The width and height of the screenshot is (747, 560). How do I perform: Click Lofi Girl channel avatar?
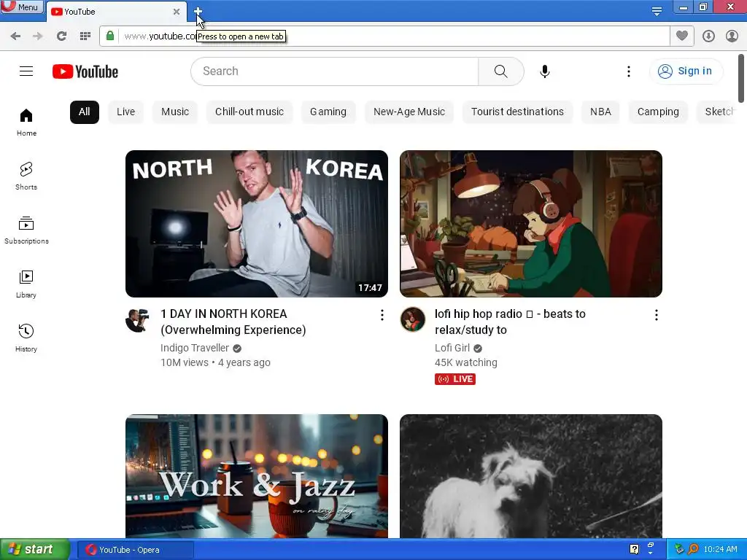tap(413, 319)
